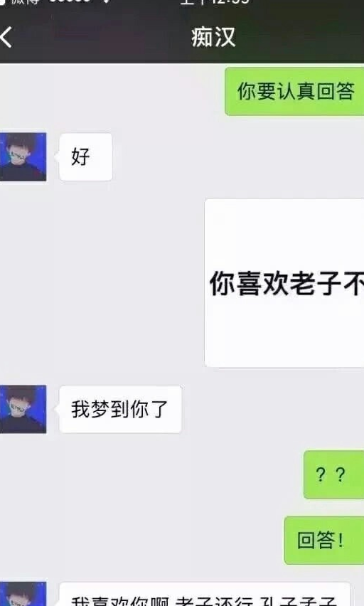Image resolution: width=364 pixels, height=606 pixels.
Task: Tap the back arrow in chat header
Action: 6,38
